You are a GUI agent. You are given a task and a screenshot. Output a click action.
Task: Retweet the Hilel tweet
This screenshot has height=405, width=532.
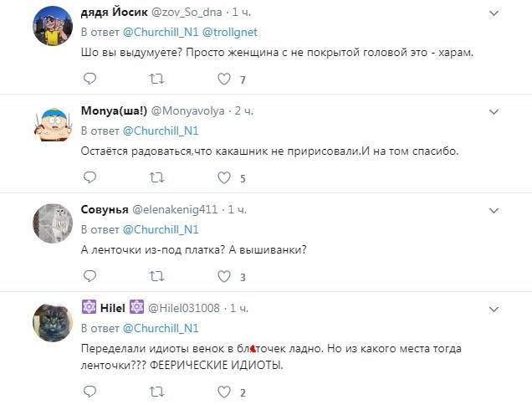click(x=156, y=392)
